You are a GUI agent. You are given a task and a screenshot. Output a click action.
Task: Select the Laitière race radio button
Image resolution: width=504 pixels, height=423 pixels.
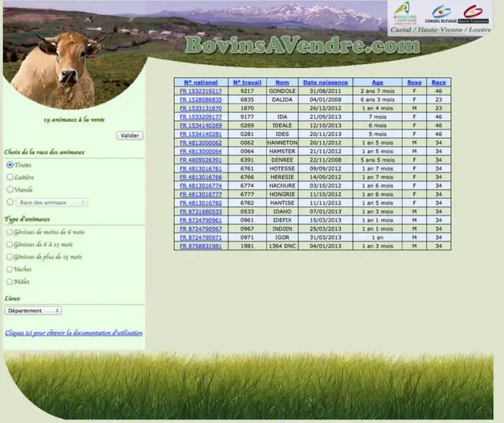10,177
